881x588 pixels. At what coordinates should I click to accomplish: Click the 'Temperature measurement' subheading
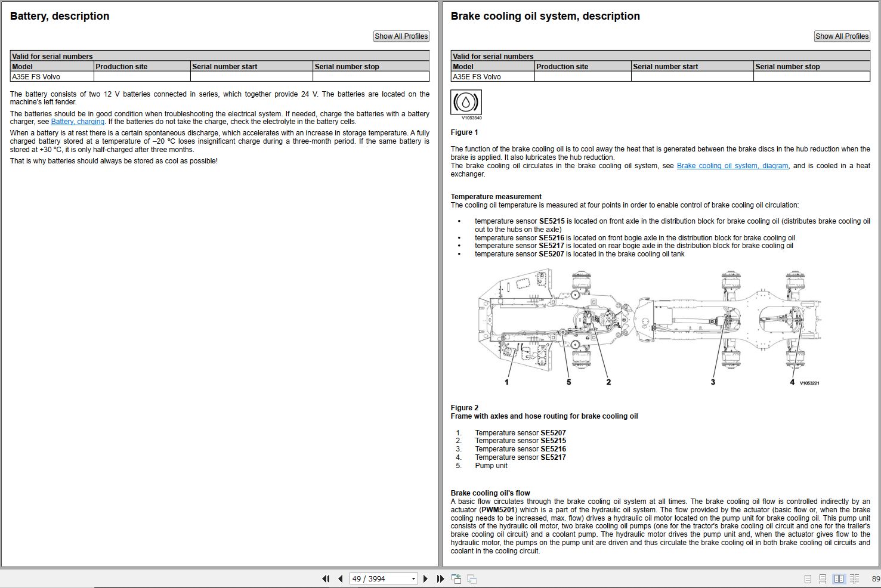coord(496,197)
